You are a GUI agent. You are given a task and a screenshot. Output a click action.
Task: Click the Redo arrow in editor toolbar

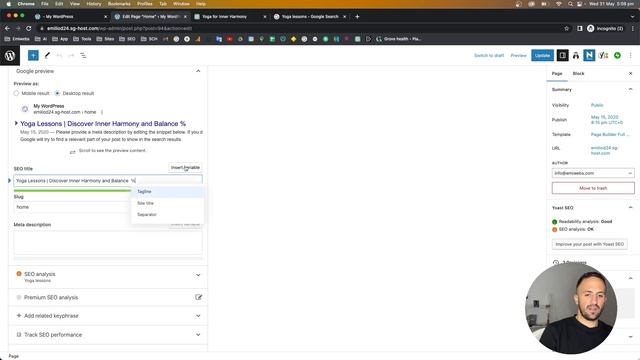click(x=71, y=55)
